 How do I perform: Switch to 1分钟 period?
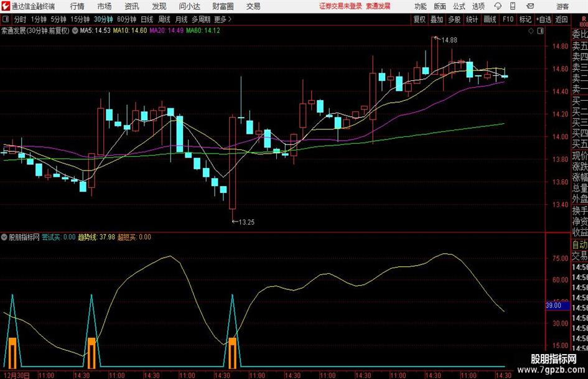coord(39,19)
